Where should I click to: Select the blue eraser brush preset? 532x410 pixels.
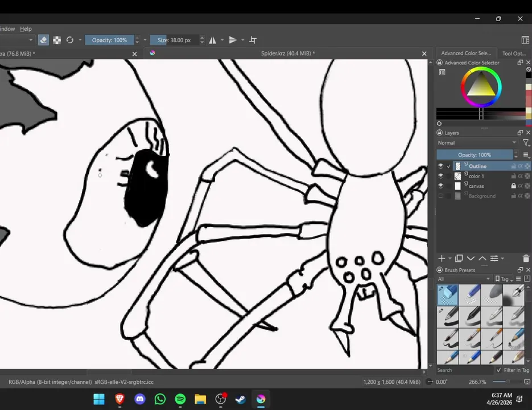click(448, 295)
